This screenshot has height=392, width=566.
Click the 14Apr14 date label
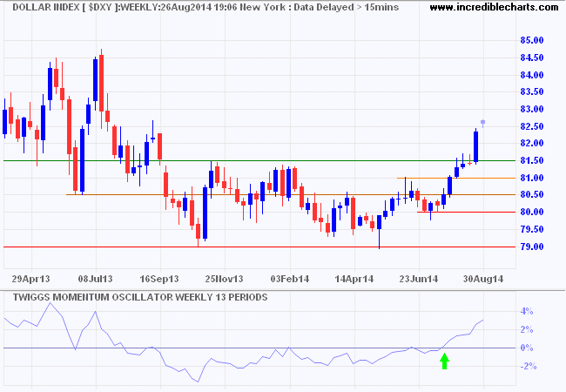click(354, 279)
